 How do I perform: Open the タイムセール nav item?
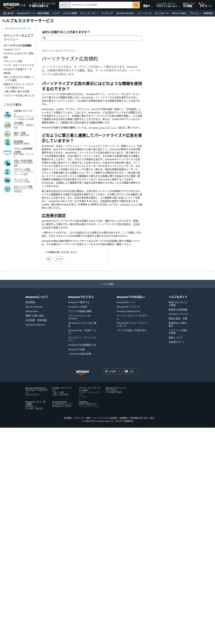point(161,13)
